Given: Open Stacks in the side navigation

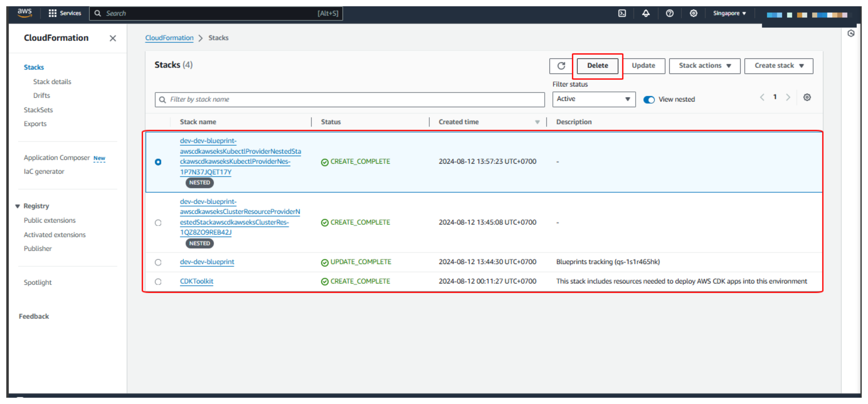Looking at the screenshot, I should click(x=34, y=67).
